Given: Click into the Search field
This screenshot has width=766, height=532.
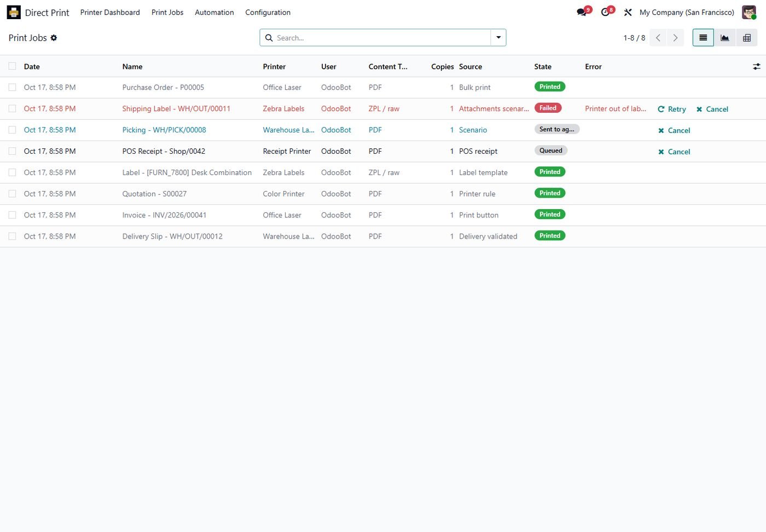Looking at the screenshot, I should coord(382,38).
